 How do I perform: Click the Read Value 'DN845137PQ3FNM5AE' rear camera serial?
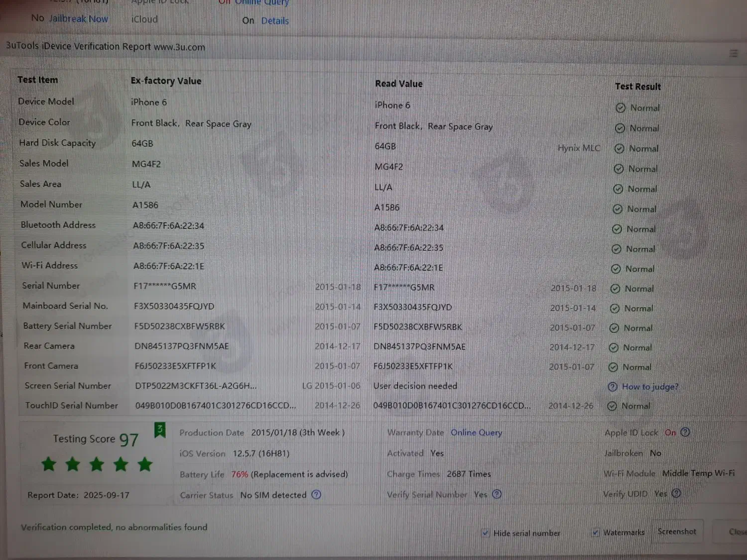(420, 346)
